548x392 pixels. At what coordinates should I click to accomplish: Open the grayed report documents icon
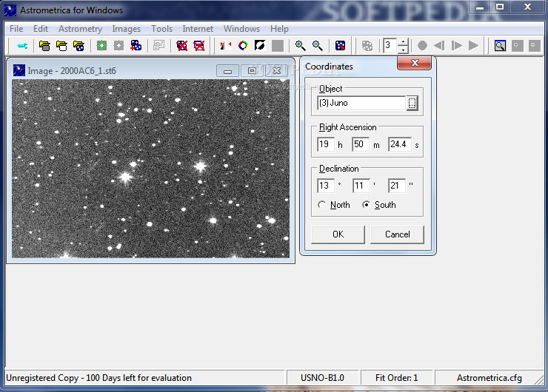(x=159, y=46)
